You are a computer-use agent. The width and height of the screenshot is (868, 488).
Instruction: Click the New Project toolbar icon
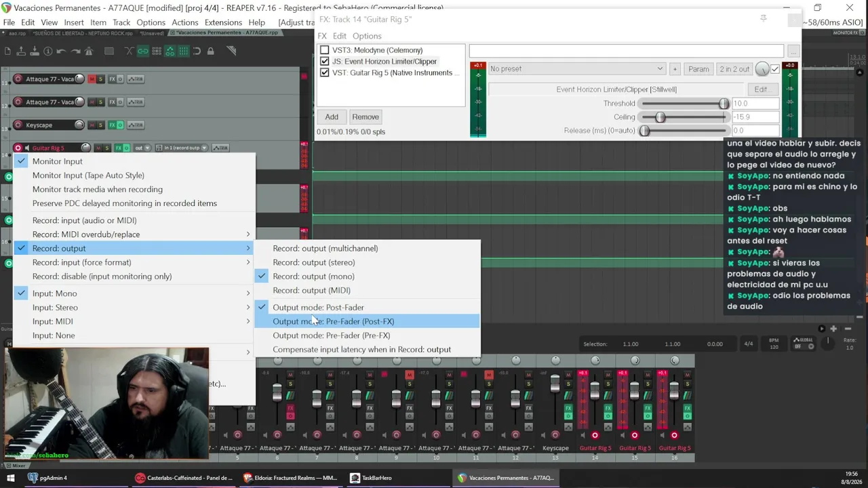click(x=7, y=51)
